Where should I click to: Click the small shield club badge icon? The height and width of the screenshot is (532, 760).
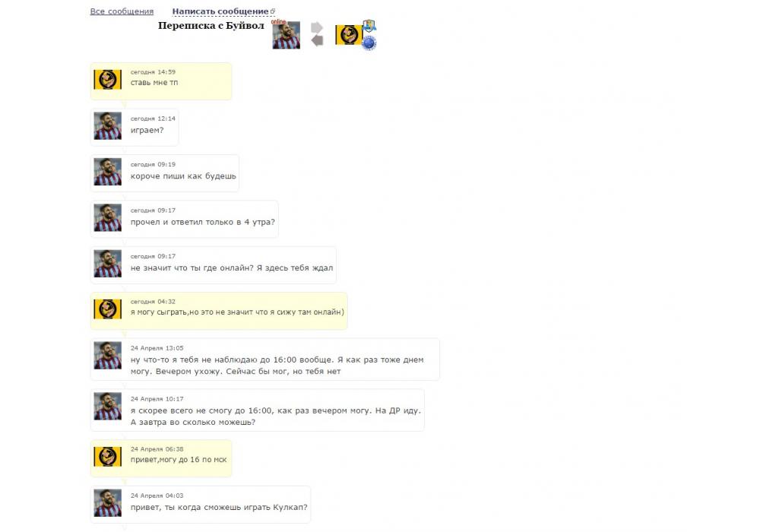pos(369,26)
